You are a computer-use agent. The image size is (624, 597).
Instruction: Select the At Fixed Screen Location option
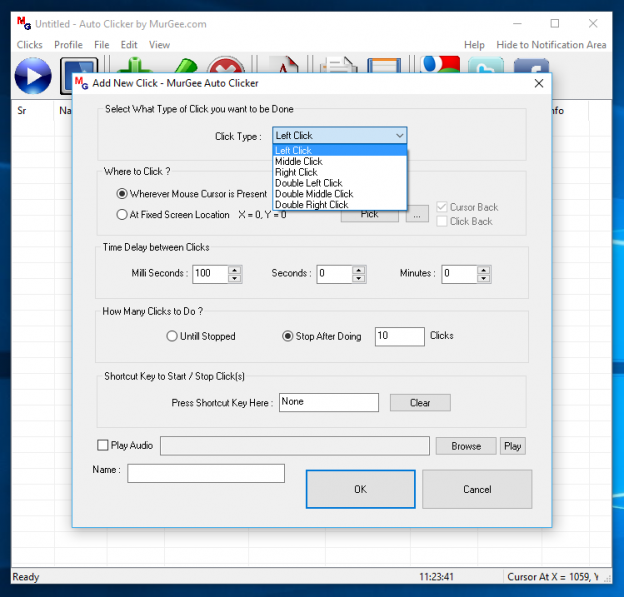pos(122,214)
